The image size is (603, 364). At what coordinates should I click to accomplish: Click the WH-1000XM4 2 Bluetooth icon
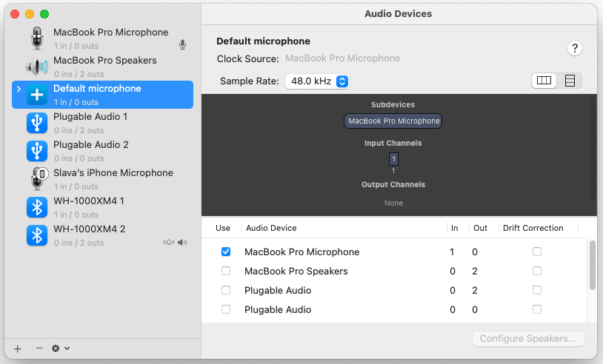(x=37, y=235)
